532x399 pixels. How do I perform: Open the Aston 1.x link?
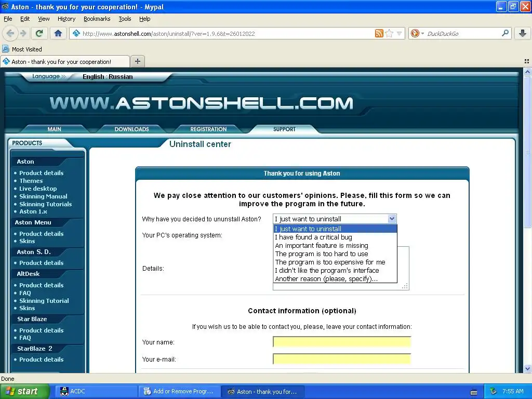tap(33, 211)
